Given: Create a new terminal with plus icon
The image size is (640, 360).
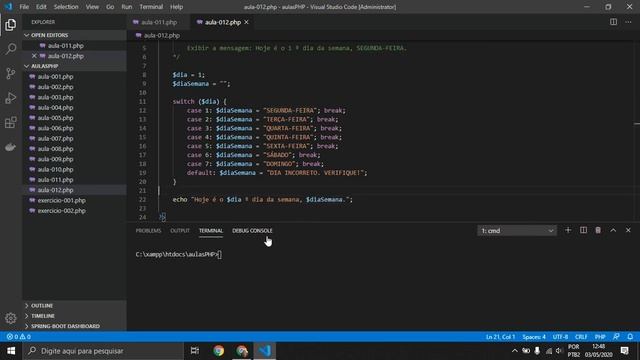Looking at the screenshot, I should point(568,230).
